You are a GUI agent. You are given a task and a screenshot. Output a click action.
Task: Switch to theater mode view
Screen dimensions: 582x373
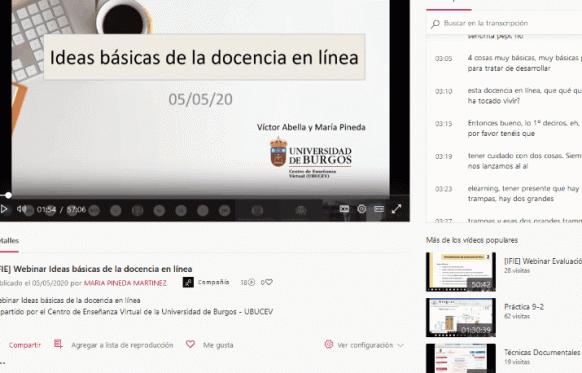(x=379, y=209)
